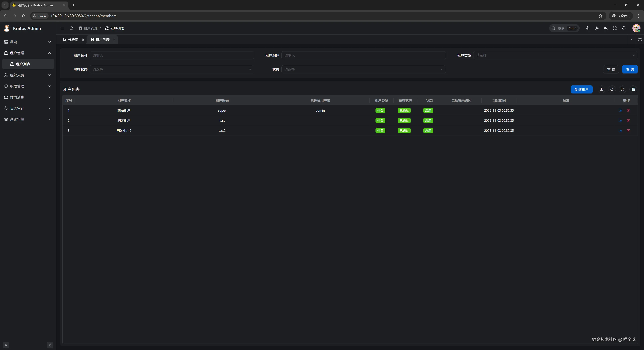
Task: Open column settings grid icon
Action: pos(633,89)
